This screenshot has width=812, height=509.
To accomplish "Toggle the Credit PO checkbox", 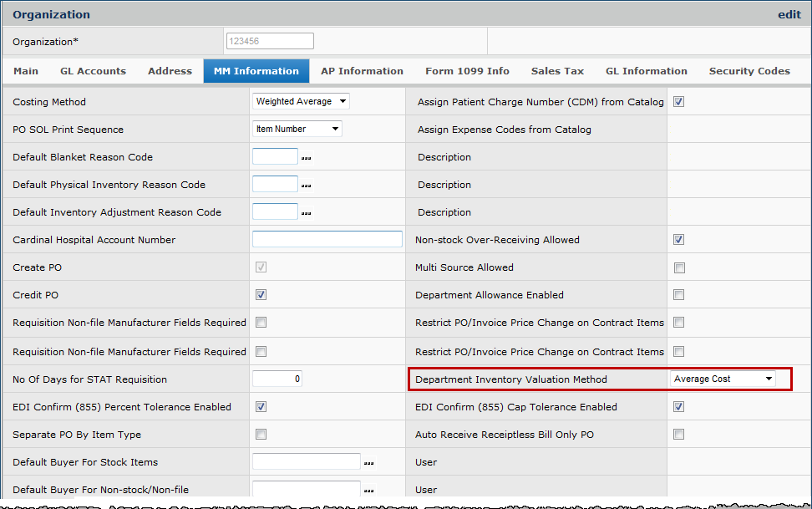I will pyautogui.click(x=261, y=295).
